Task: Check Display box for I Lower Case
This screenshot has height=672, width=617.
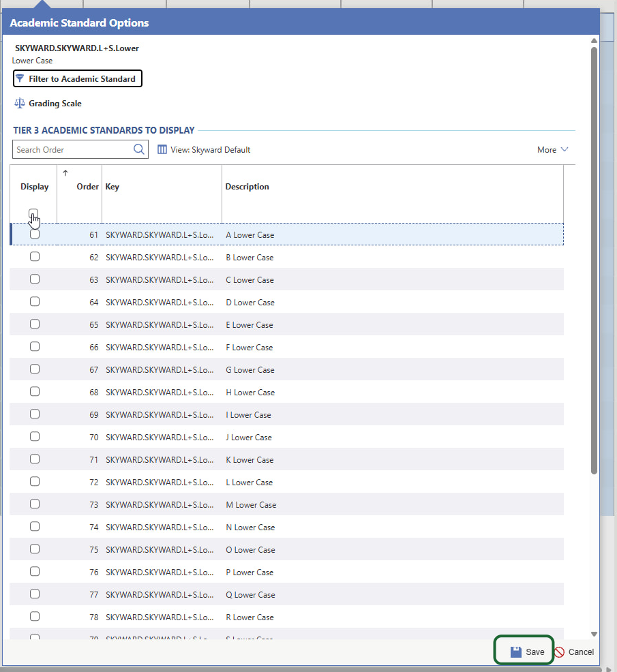Action: click(35, 414)
